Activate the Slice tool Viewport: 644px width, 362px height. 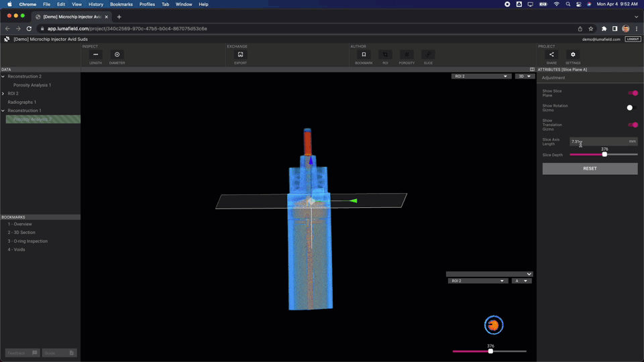tap(428, 55)
